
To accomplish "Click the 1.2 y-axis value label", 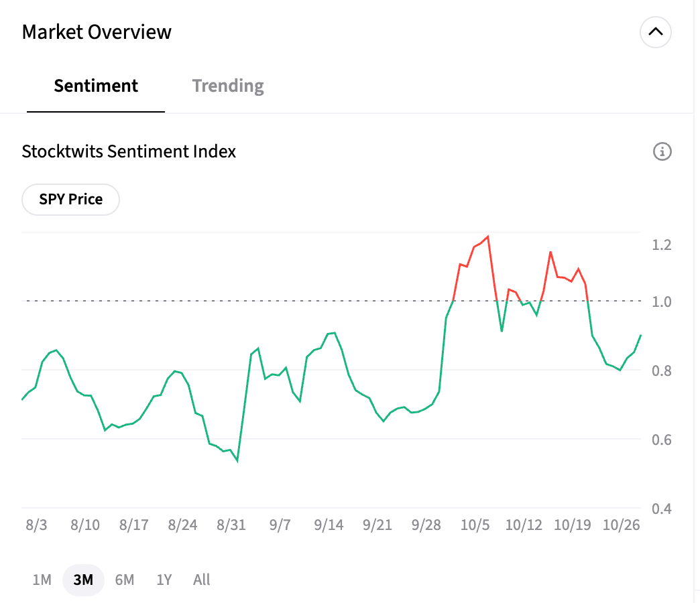I will tap(662, 245).
